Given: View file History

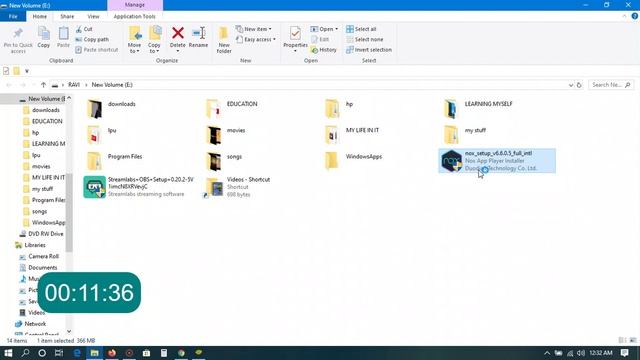Looking at the screenshot, I should [x=324, y=50].
